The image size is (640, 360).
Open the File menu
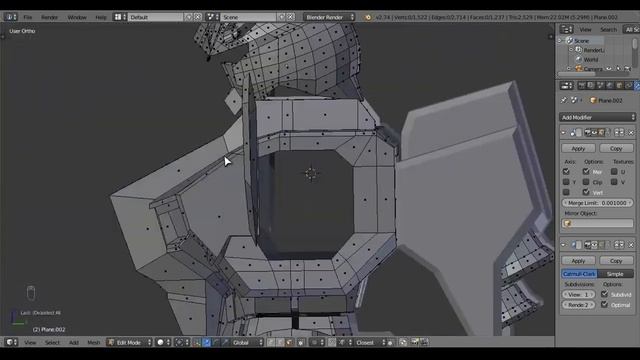(27, 17)
